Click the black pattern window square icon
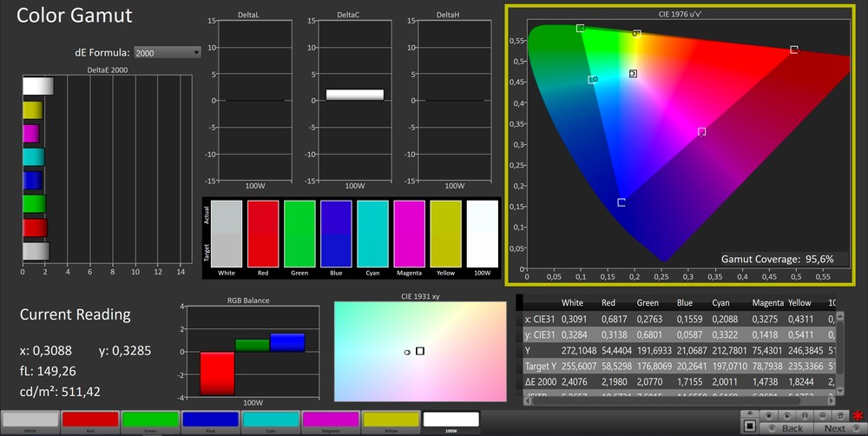 click(750, 426)
